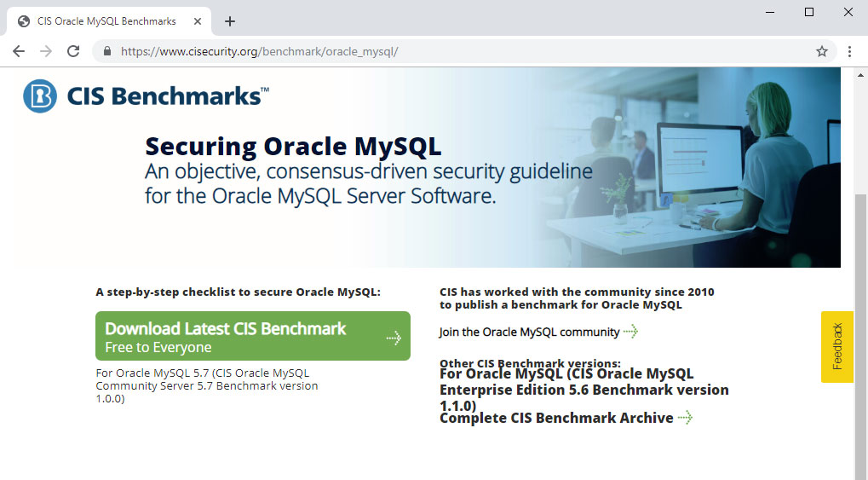
Task: Click the Securing Oracle MySQL heading
Action: click(293, 147)
